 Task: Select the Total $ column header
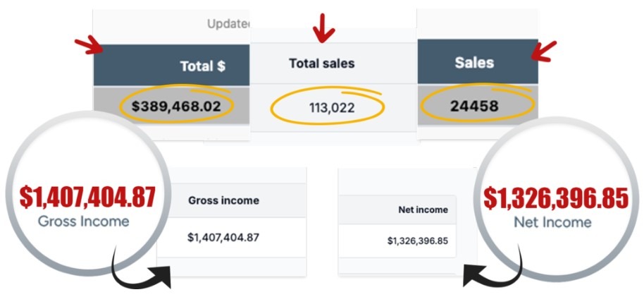pos(202,66)
